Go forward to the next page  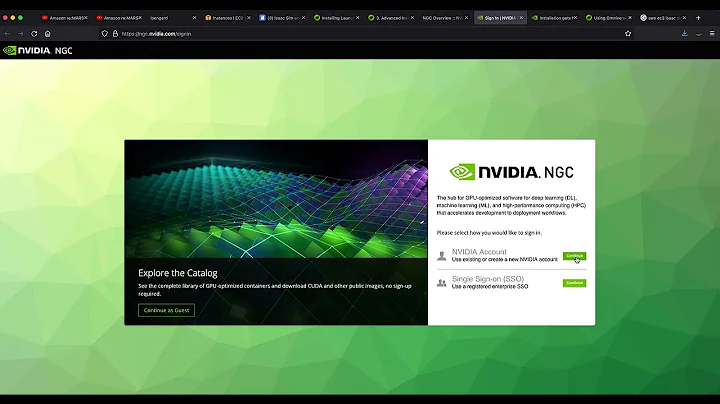pos(20,34)
